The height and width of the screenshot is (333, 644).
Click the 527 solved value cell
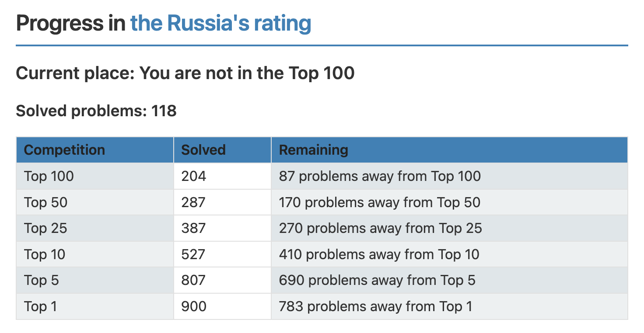(x=222, y=254)
